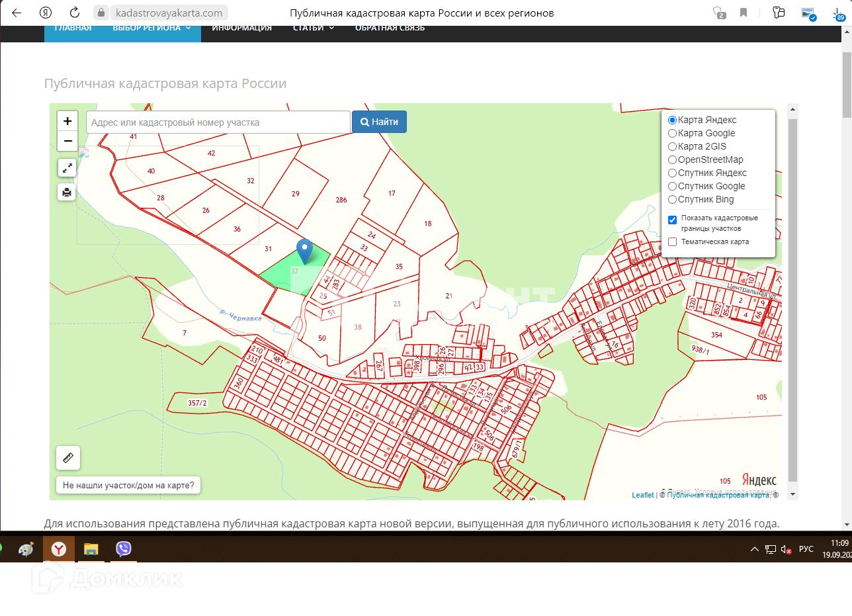Screen dimensions: 852x616
Task: Enable the Тематическая карта checkbox
Action: (673, 242)
